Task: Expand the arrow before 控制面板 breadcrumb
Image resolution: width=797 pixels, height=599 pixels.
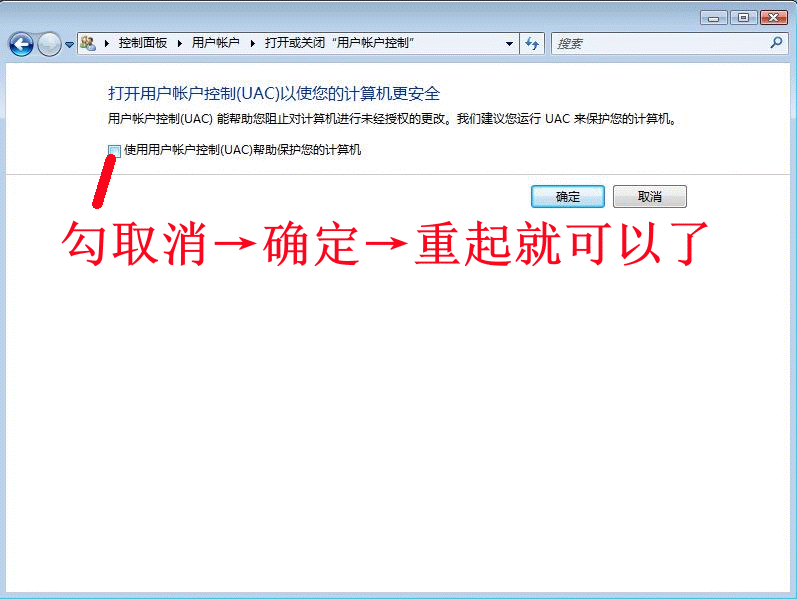Action: point(106,44)
